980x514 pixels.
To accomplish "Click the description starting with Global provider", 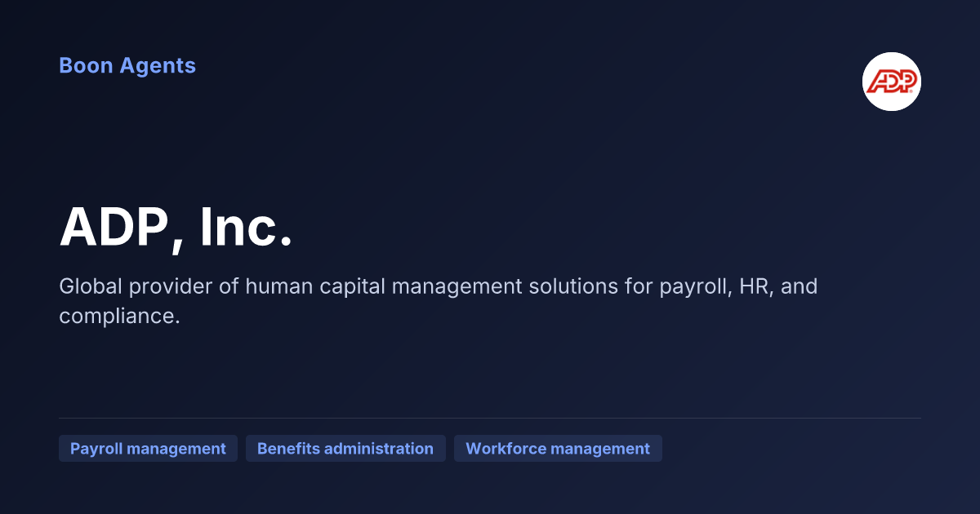I will (439, 301).
